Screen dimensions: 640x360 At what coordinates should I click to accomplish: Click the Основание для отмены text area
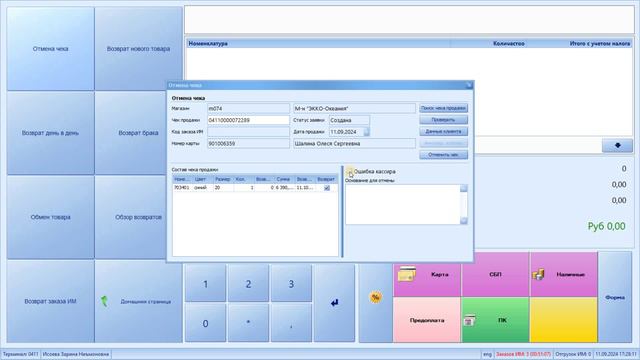click(403, 204)
